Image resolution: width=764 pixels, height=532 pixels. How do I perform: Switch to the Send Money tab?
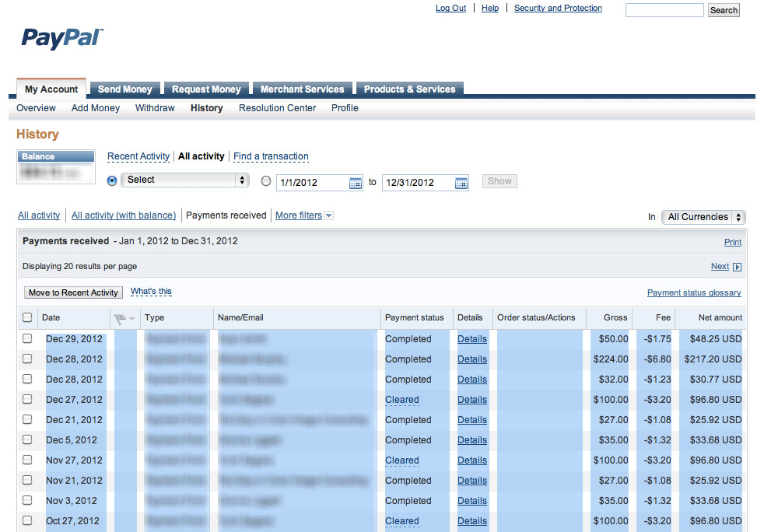(x=124, y=89)
